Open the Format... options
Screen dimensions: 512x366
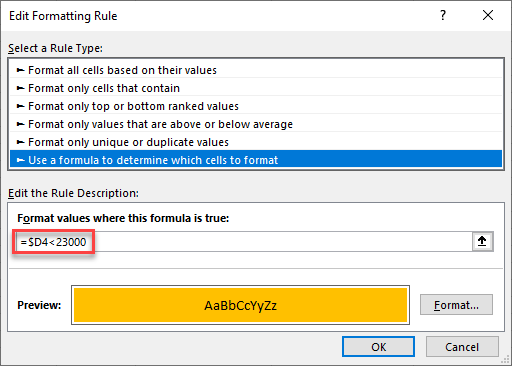[456, 305]
